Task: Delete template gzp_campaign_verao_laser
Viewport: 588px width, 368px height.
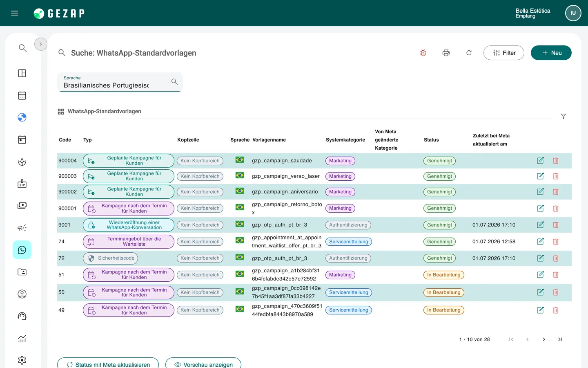Action: (x=556, y=176)
